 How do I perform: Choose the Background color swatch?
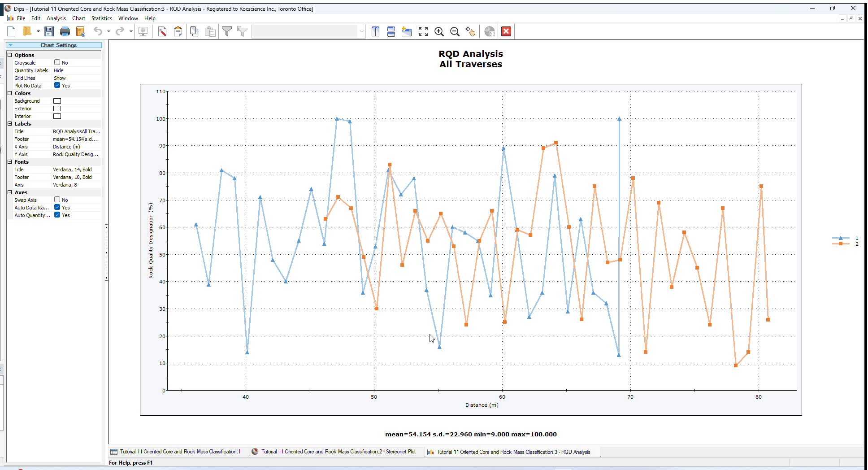click(57, 100)
